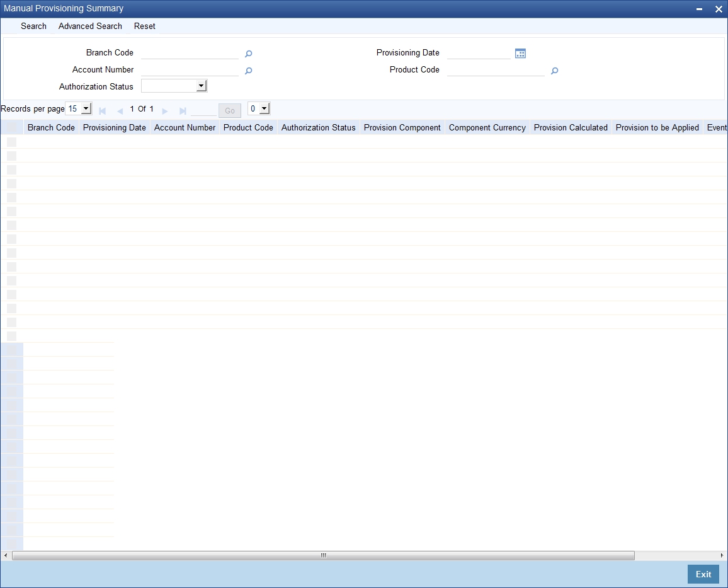Open Account Number lookup search icon
Image resolution: width=728 pixels, height=588 pixels.
(x=248, y=71)
